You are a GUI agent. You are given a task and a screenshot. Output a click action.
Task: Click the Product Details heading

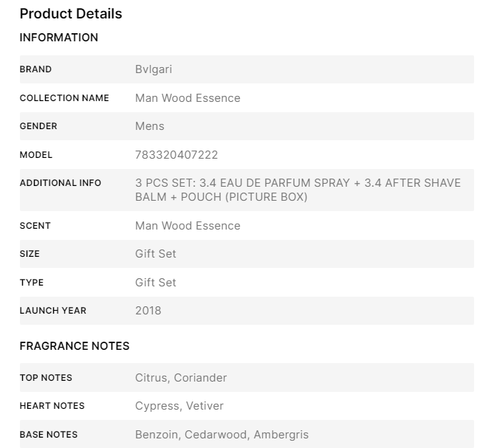[x=71, y=14]
